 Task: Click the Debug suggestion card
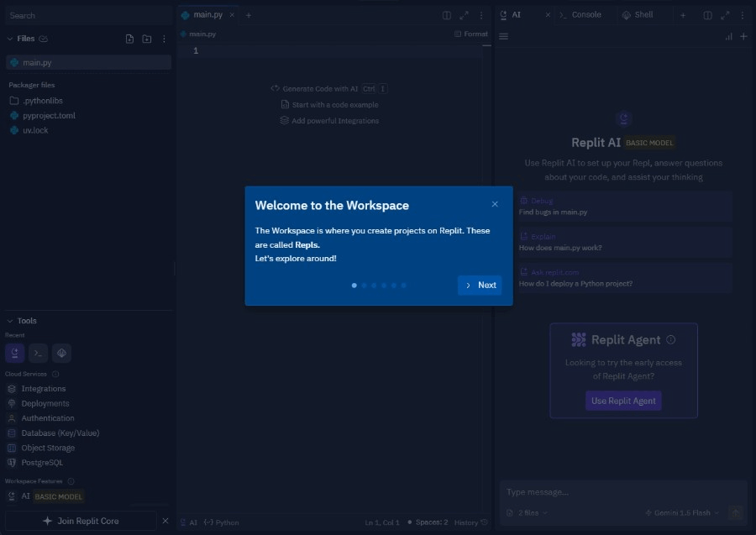(623, 207)
